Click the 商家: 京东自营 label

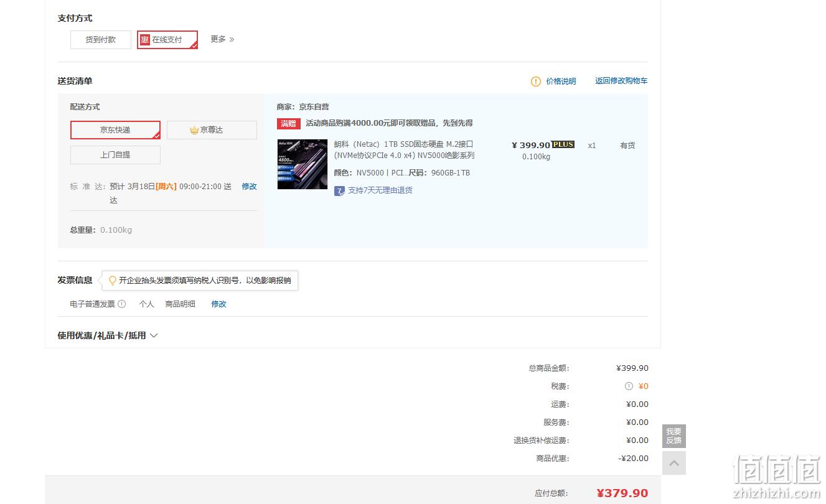pos(303,107)
